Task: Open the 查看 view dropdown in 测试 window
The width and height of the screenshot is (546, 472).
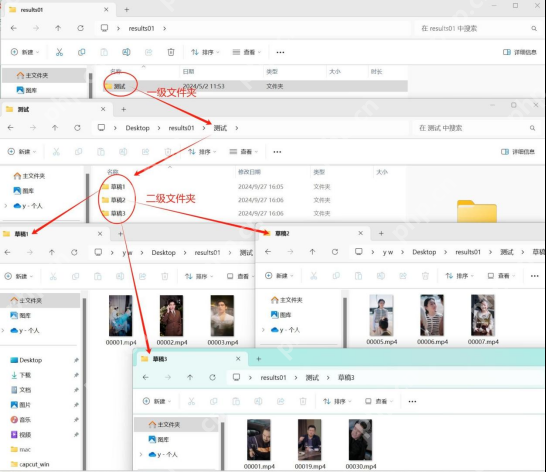Action: coord(243,152)
